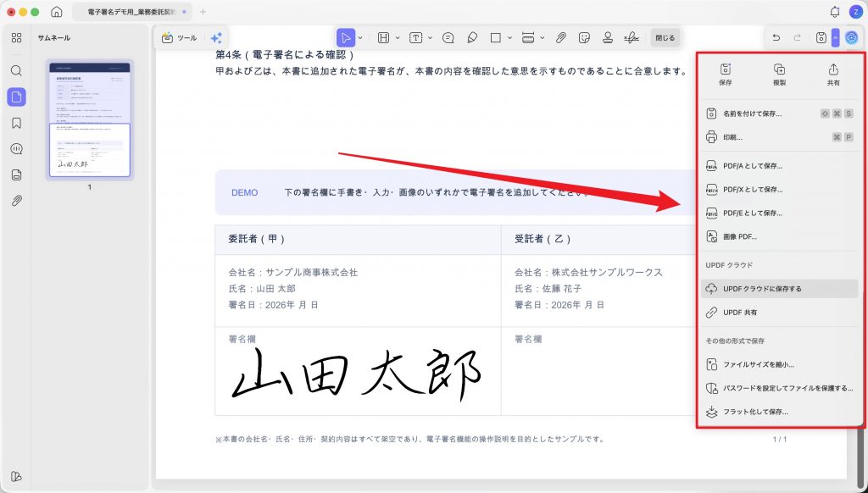The width and height of the screenshot is (868, 493).
Task: Expand the measure tool dropdown arrow
Action: (x=542, y=37)
